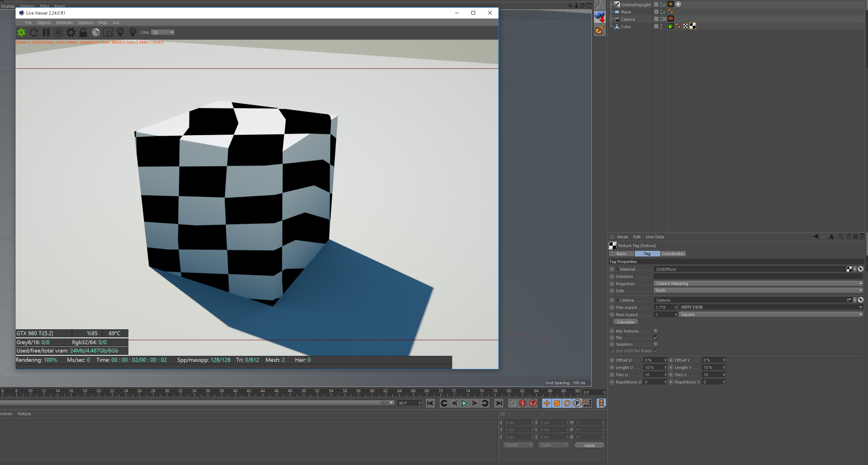Screen dimensions: 868x465
Task: Click the green Octane send scene icon
Action: (21, 33)
